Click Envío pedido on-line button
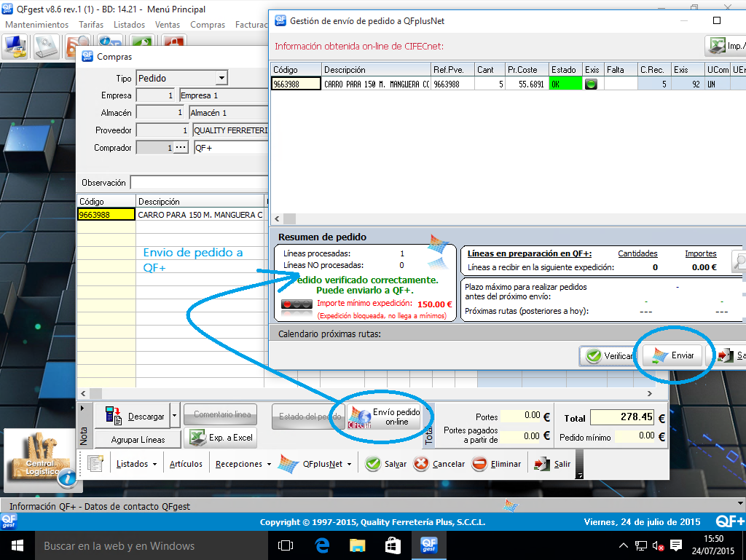Image resolution: width=746 pixels, height=560 pixels. (385, 417)
